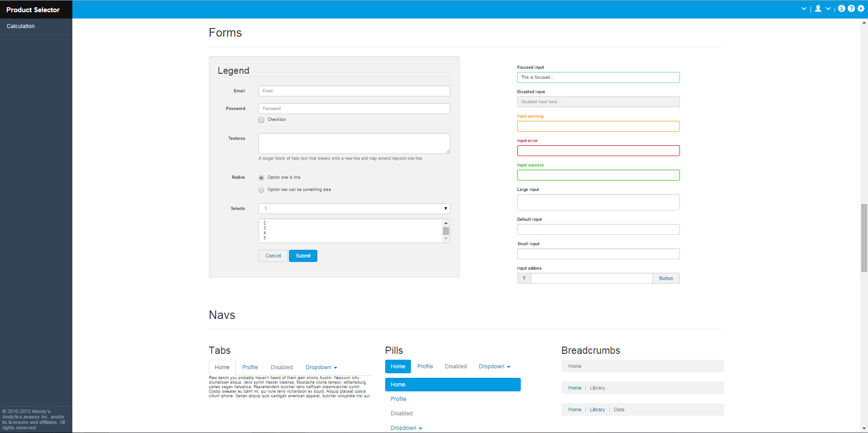This screenshot has height=433, width=868.
Task: Click into the Email input field
Action: (x=354, y=91)
